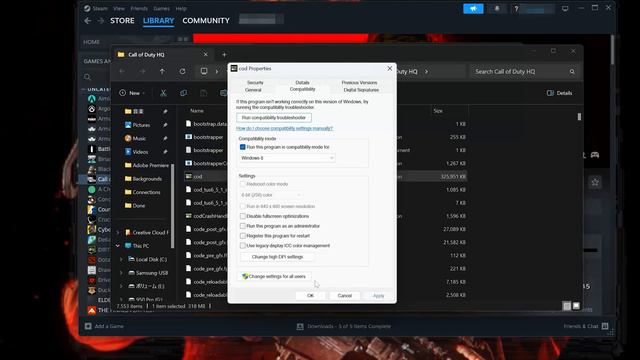
Task: Open How do I choose compatibility settings manually link
Action: (x=284, y=128)
